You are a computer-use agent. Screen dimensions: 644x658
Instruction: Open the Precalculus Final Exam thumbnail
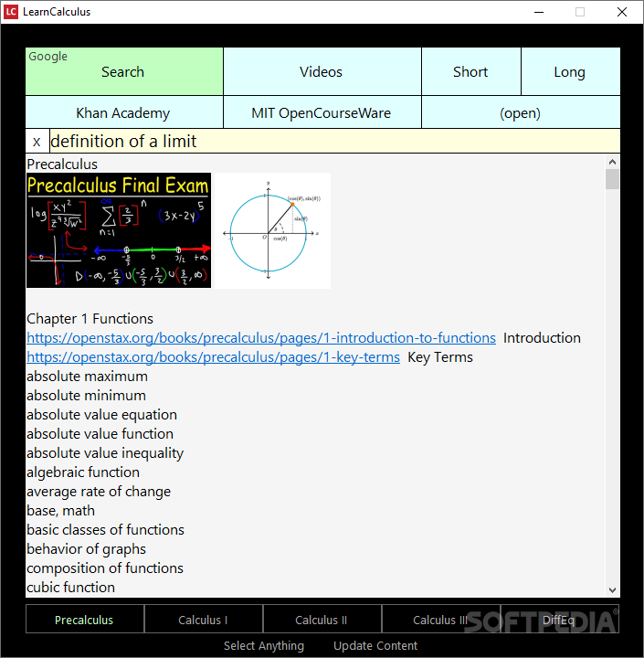coord(119,230)
